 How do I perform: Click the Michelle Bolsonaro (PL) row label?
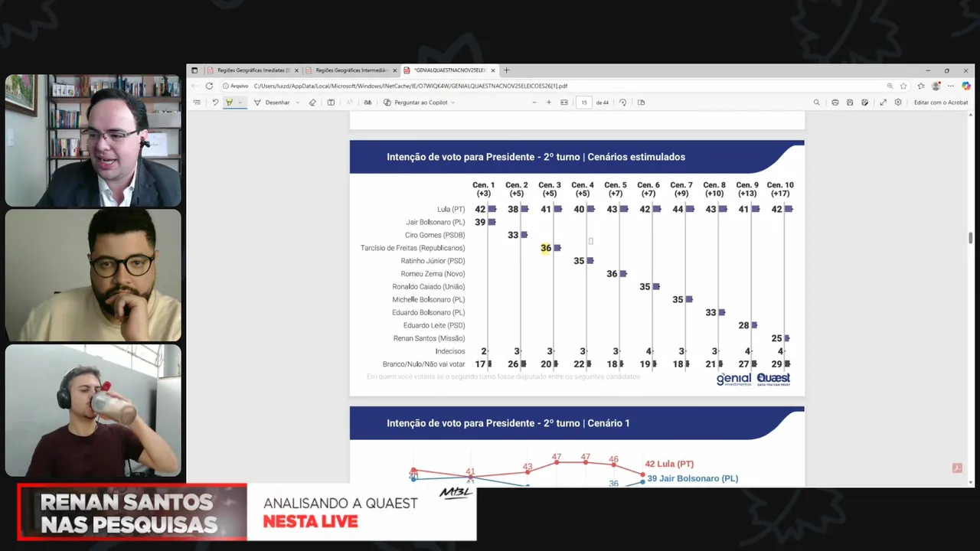[429, 300]
